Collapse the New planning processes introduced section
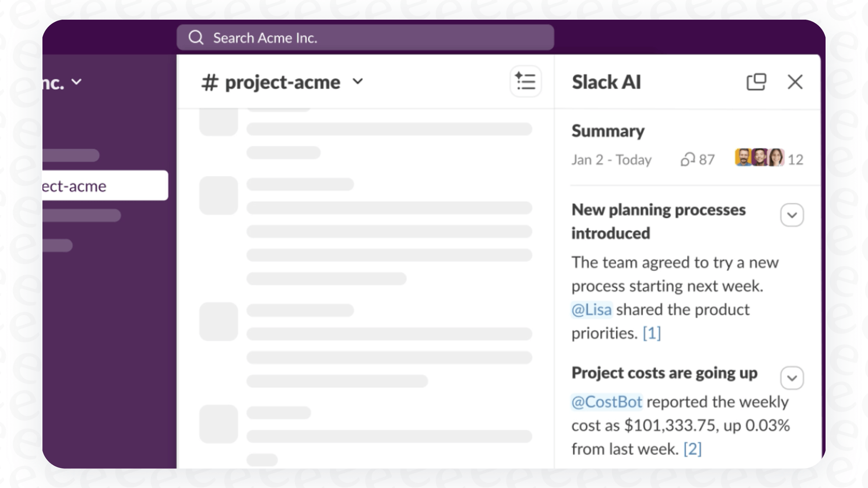868x488 pixels. click(x=792, y=215)
